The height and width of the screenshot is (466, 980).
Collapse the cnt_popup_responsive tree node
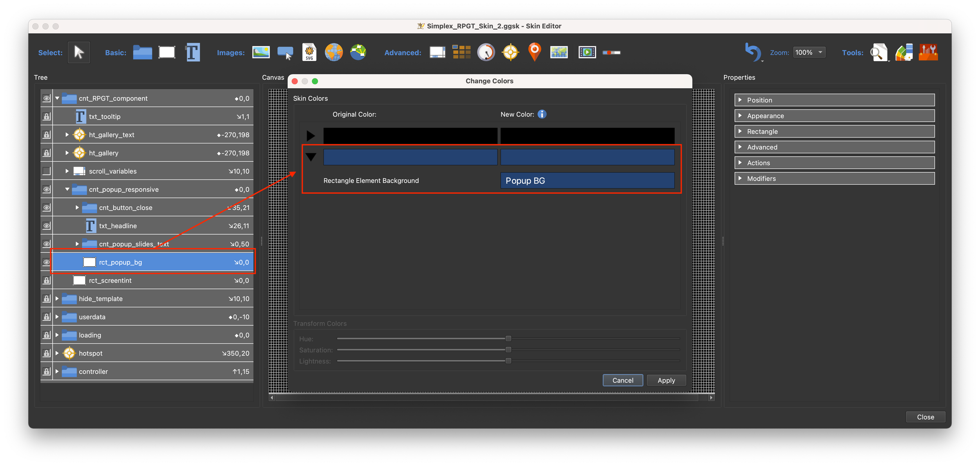click(x=67, y=189)
